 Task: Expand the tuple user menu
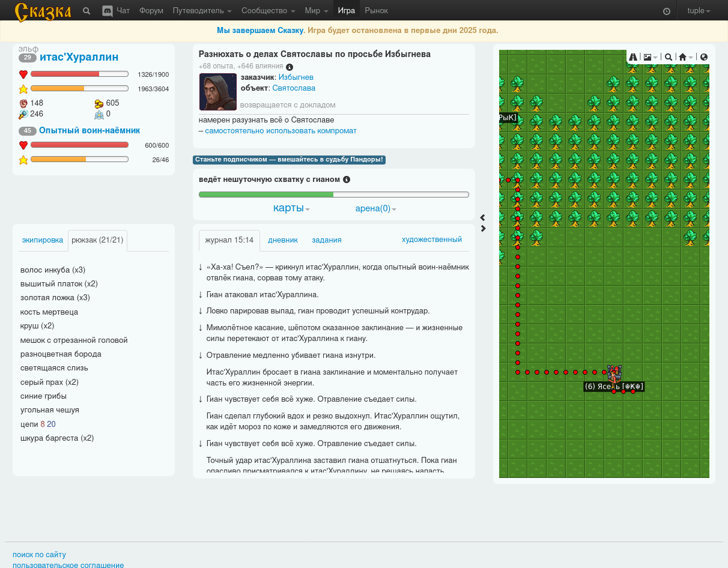click(x=699, y=11)
